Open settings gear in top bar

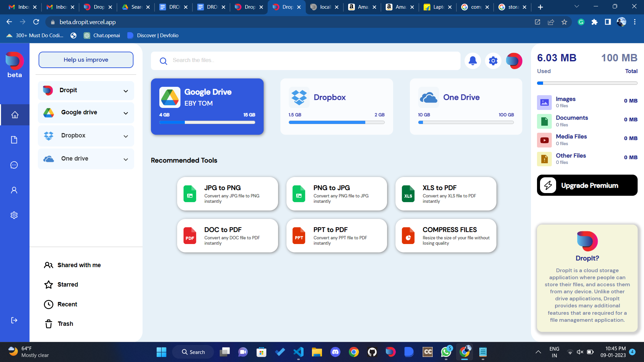(x=493, y=61)
